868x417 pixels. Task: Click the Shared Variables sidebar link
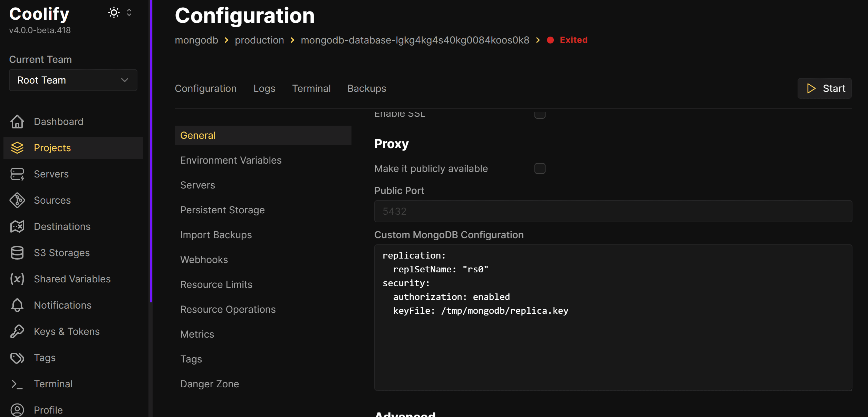click(x=73, y=279)
